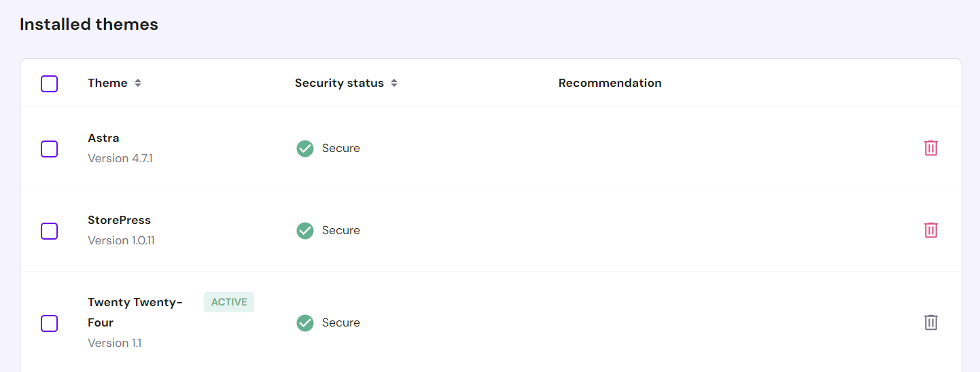Click the Theme column header label
This screenshot has width=980, height=372.
click(x=107, y=83)
